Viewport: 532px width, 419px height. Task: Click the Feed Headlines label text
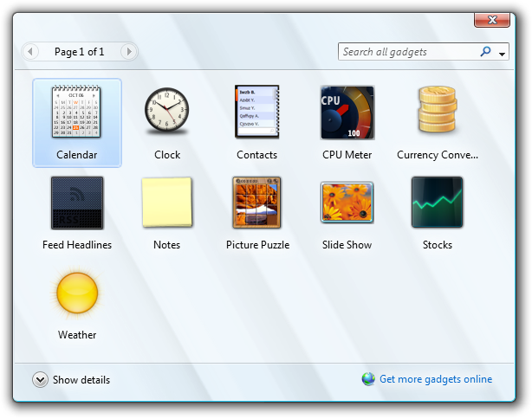click(x=77, y=245)
